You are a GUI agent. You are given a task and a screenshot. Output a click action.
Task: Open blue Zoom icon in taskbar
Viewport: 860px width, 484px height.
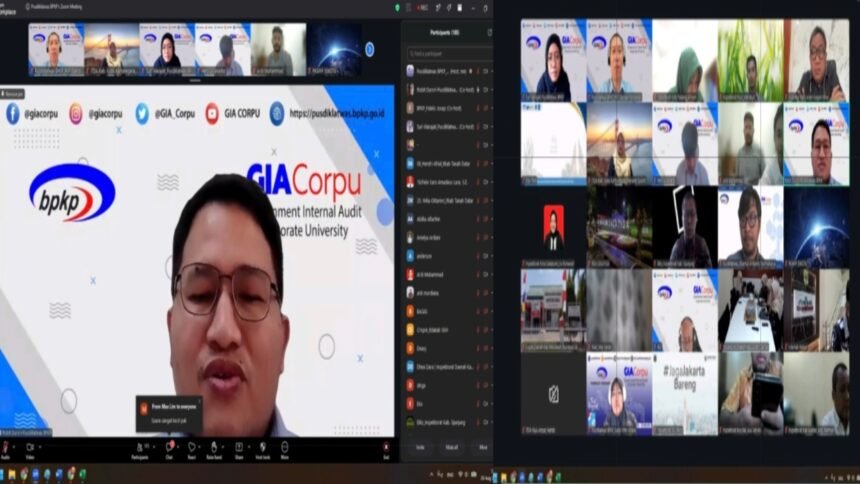click(x=36, y=475)
